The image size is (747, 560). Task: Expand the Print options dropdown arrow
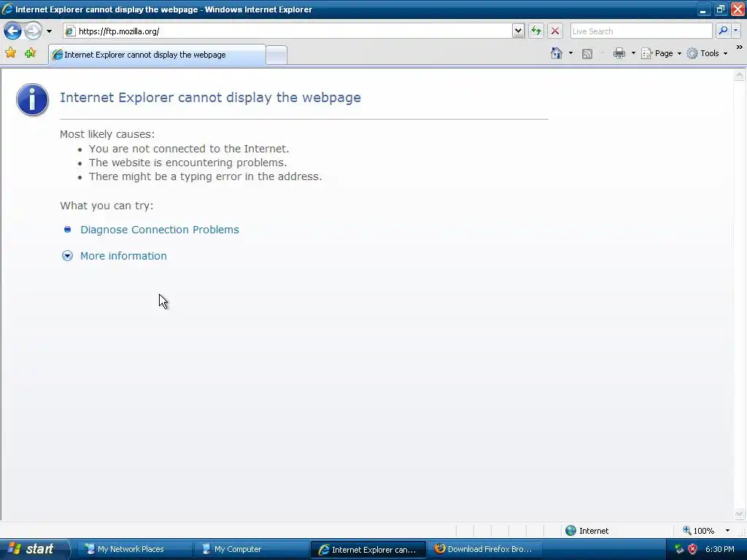pos(633,53)
